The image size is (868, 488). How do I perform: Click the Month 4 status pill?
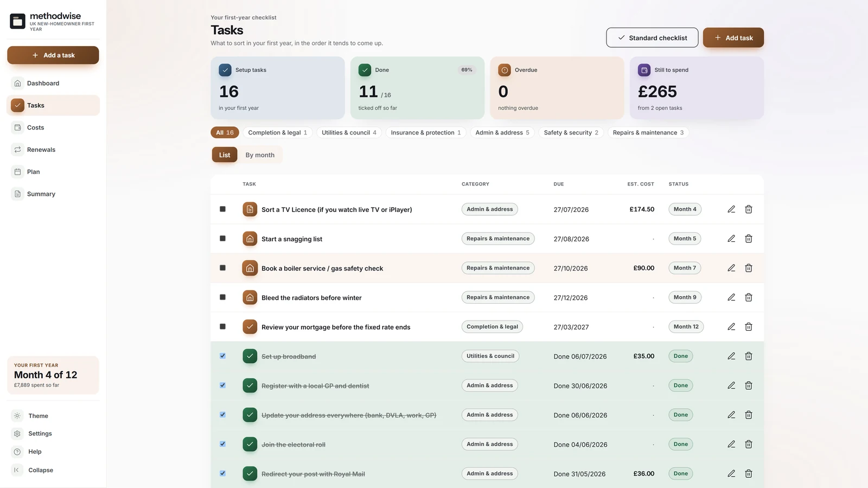pos(685,209)
